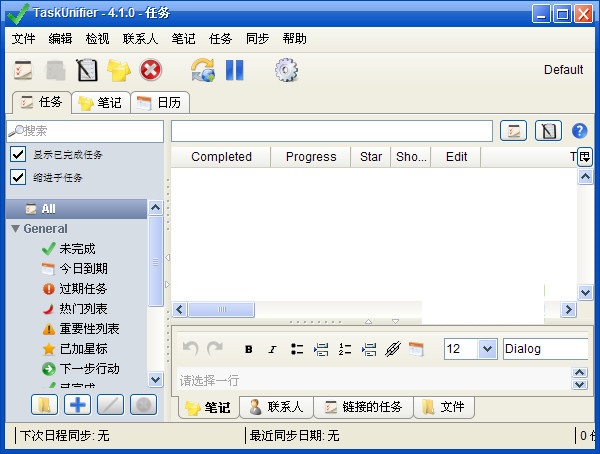Open the 同步 menu
Screen dimensions: 600x454
[x=257, y=39]
